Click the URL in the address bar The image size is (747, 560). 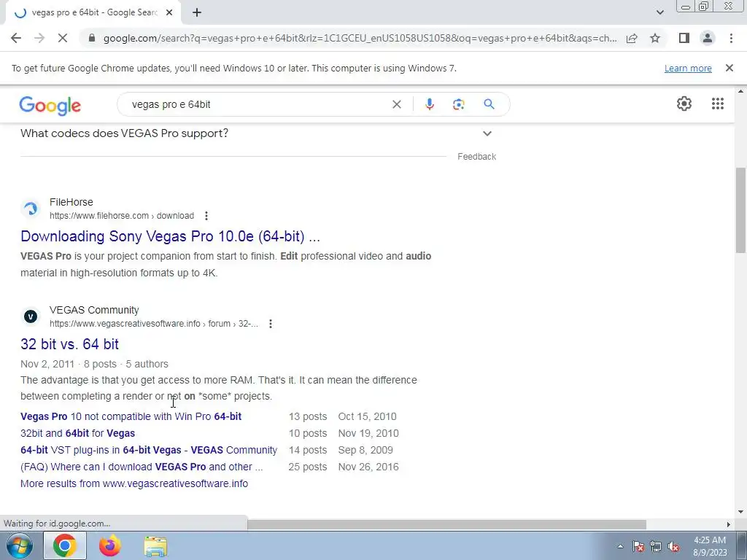tap(360, 38)
